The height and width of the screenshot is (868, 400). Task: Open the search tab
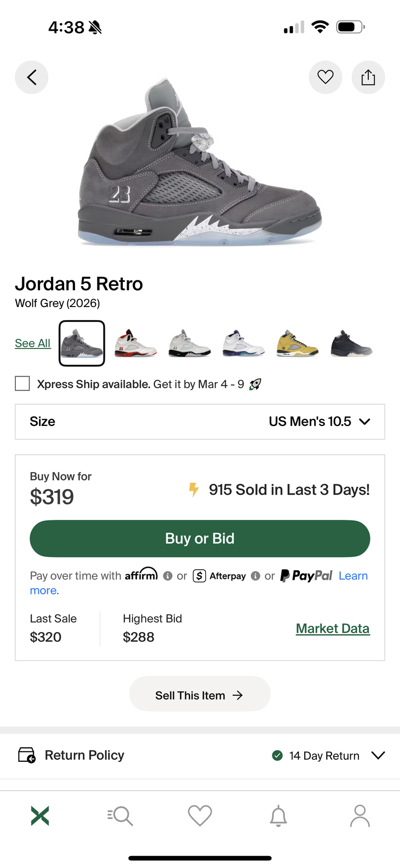tap(120, 816)
